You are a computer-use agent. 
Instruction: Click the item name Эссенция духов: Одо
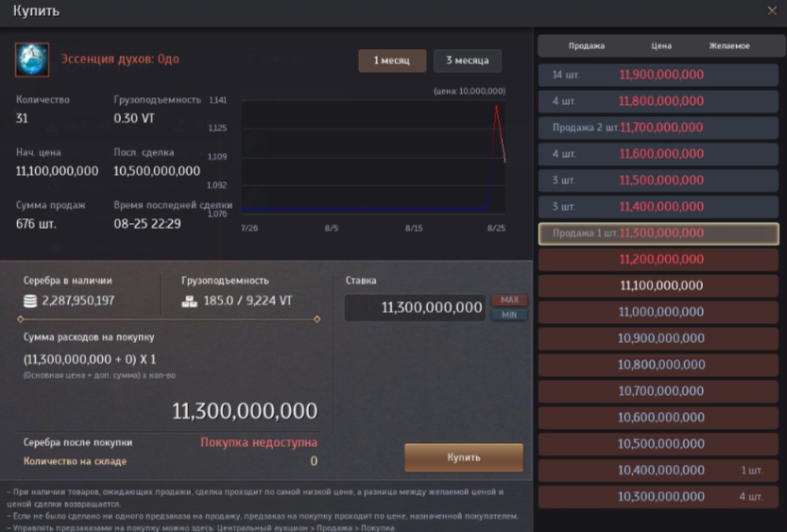tap(120, 60)
